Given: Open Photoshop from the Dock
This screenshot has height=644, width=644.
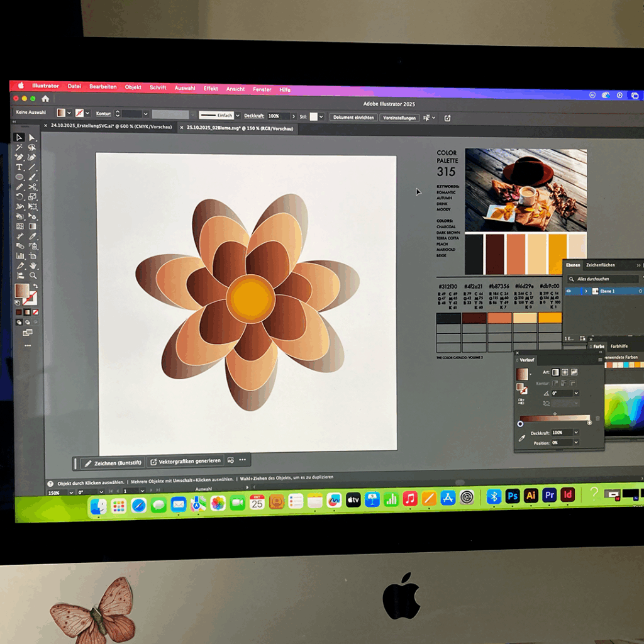Looking at the screenshot, I should pyautogui.click(x=513, y=496).
